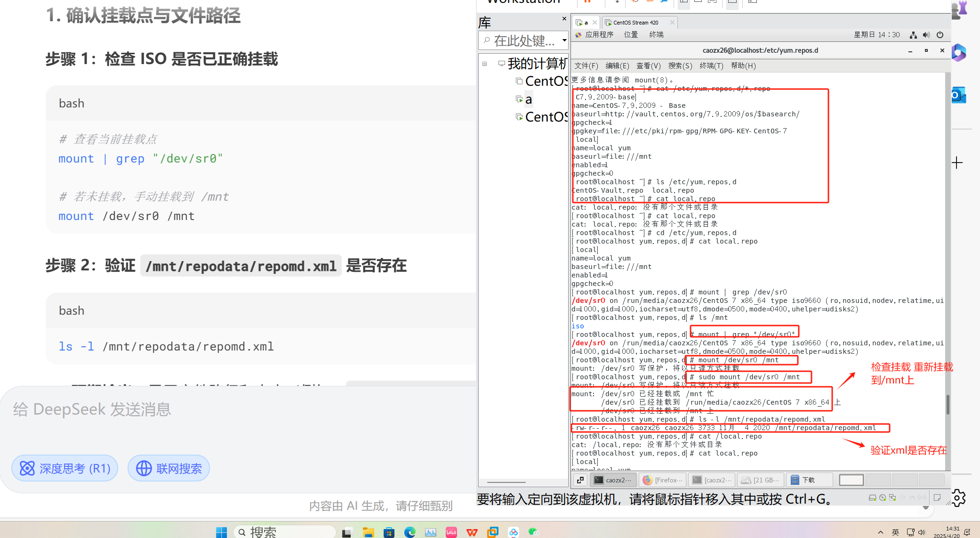Switch to CentOS Stream 420 tab
The height and width of the screenshot is (538, 980).
pos(635,23)
